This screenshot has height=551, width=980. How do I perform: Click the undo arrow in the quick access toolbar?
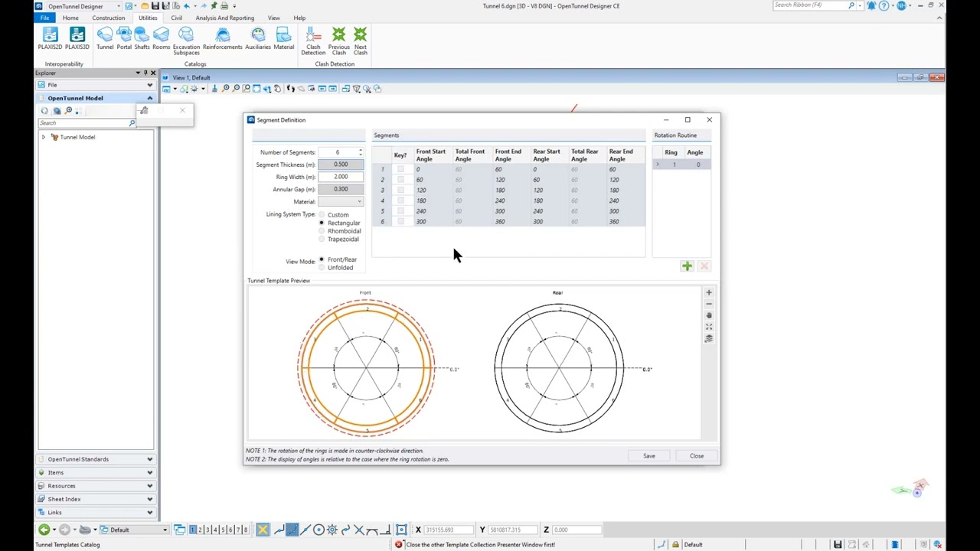pyautogui.click(x=186, y=6)
